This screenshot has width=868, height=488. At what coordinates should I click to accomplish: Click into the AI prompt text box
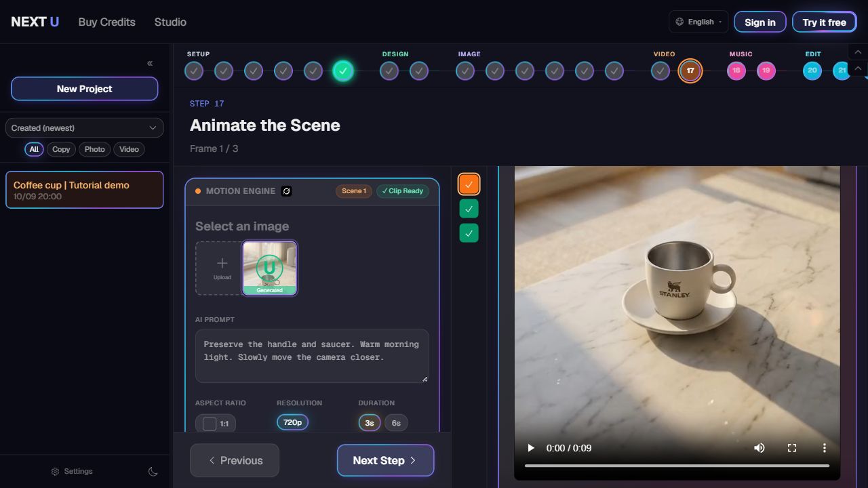point(312,356)
